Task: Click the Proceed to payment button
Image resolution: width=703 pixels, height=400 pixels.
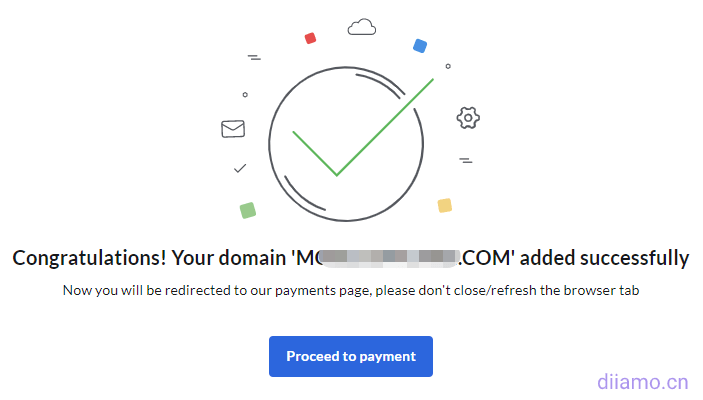Action: [350, 356]
